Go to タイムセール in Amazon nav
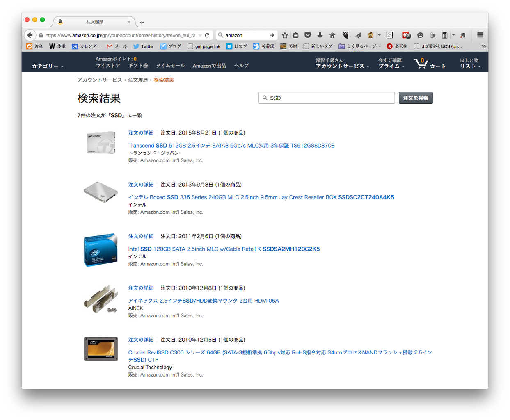510x420 pixels. 170,66
